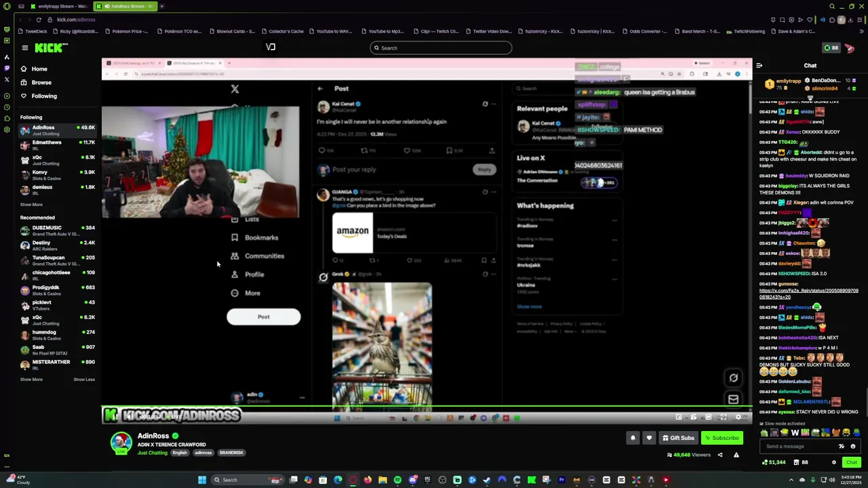This screenshot has width=868, height=488.
Task: Open MISTERARTHER recommended channel
Action: (x=58, y=365)
